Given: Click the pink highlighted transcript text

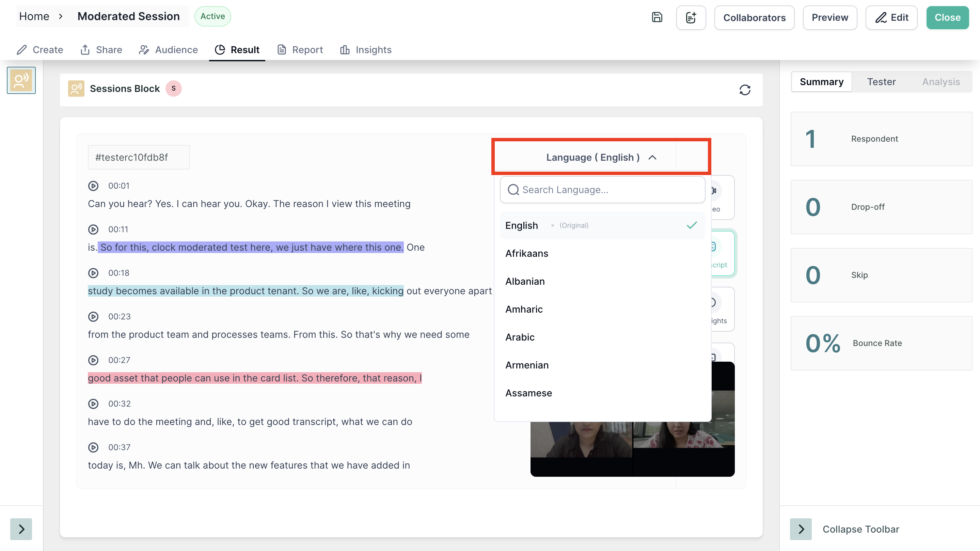Looking at the screenshot, I should [x=254, y=378].
